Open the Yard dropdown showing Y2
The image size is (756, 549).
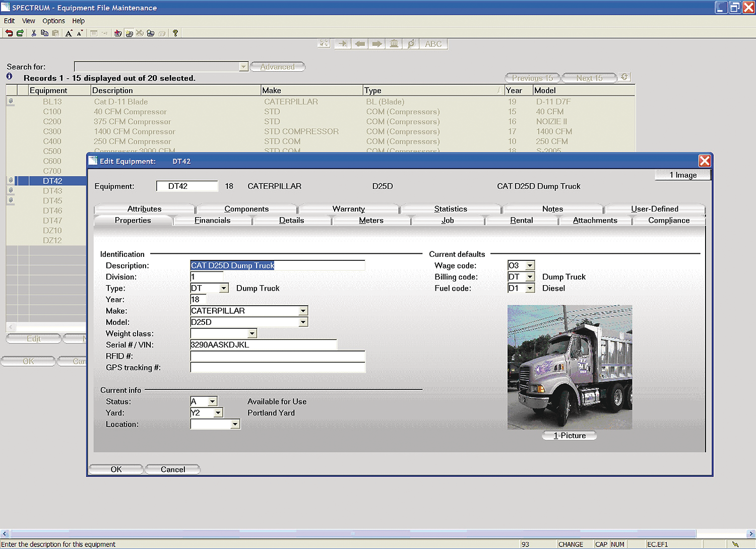(x=218, y=413)
